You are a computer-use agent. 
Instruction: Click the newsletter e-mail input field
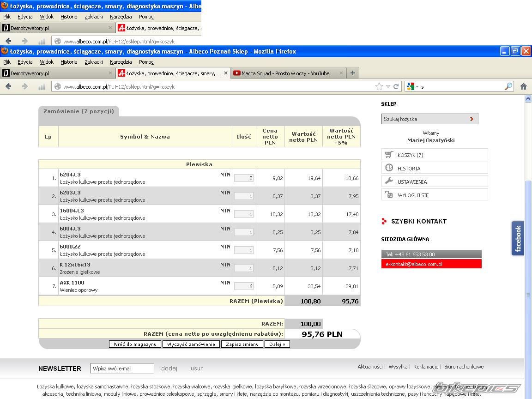pyautogui.click(x=122, y=368)
